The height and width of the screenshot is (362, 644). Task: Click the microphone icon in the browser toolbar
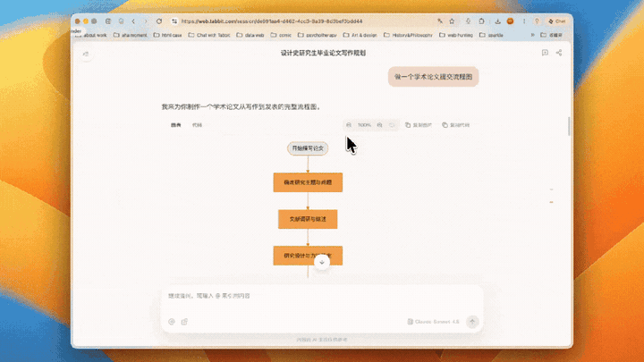click(468, 21)
